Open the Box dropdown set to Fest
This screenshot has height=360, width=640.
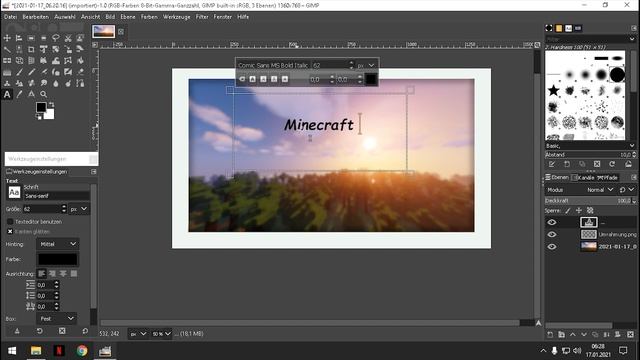click(57, 318)
